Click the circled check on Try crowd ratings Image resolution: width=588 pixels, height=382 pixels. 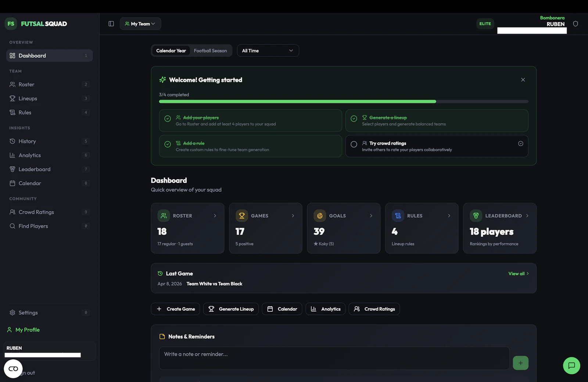(x=521, y=143)
